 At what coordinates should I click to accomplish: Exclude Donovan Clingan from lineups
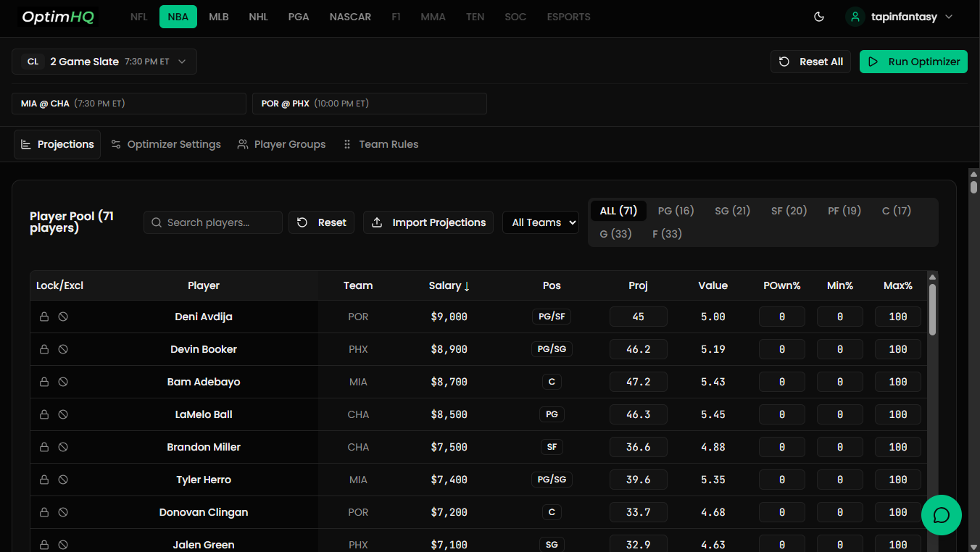(x=63, y=512)
